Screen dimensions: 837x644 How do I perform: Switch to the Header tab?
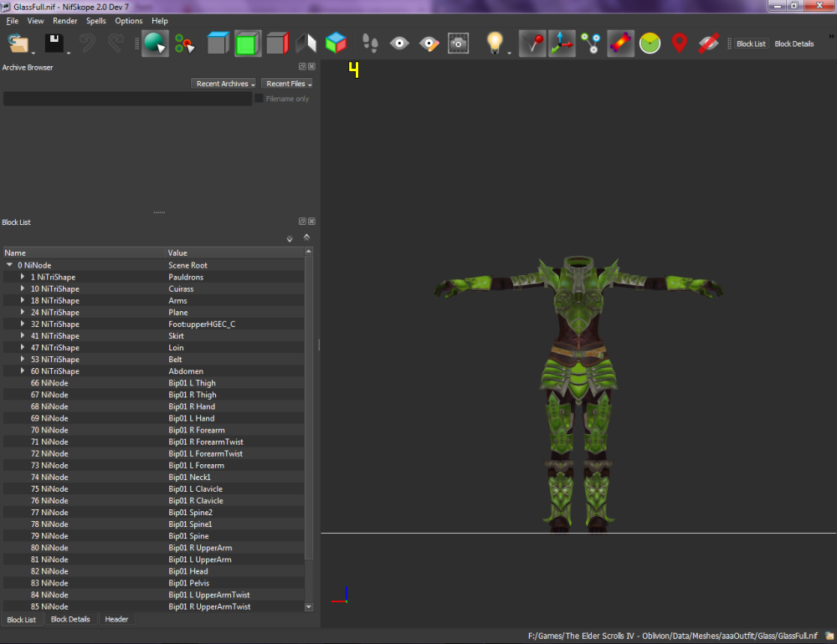[116, 619]
